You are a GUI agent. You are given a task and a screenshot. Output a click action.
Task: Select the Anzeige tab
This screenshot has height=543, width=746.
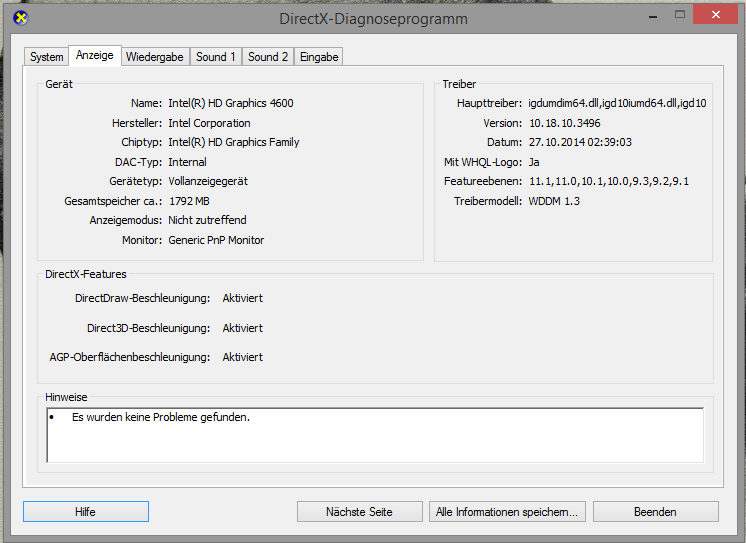(95, 55)
